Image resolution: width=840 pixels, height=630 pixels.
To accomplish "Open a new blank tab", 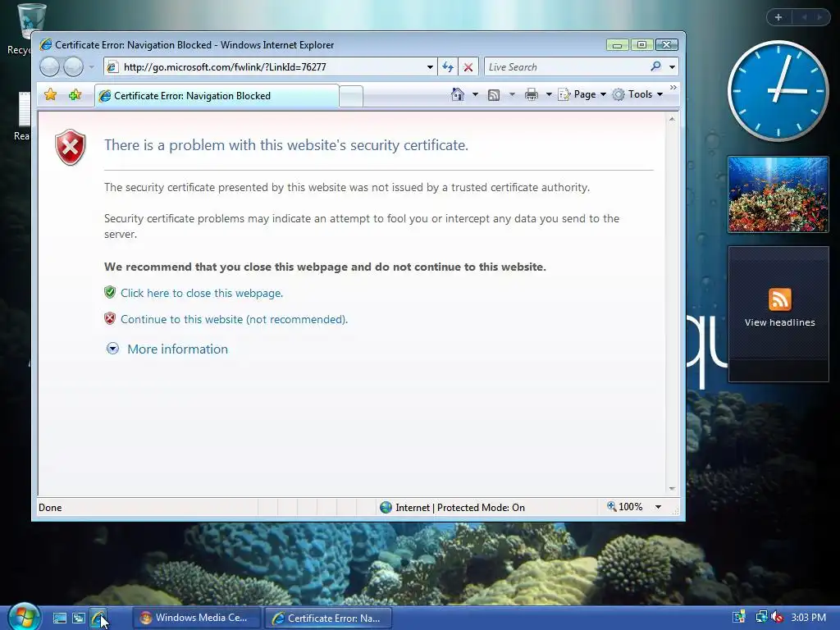I will [x=351, y=97].
